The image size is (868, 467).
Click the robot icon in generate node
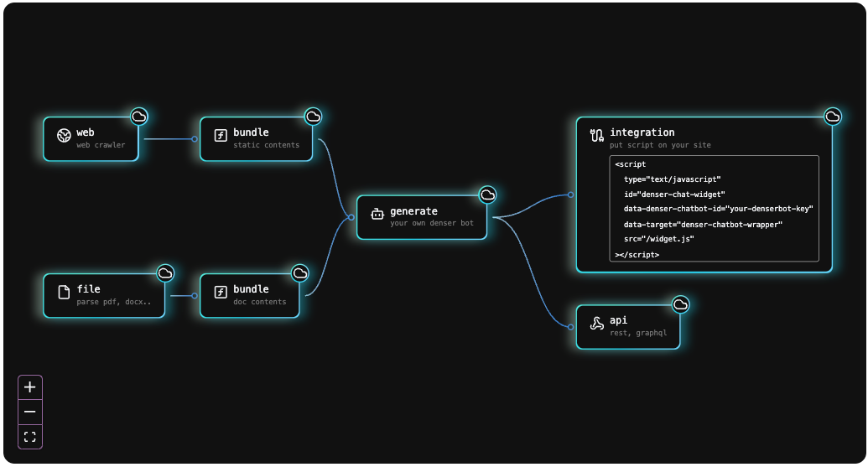coord(377,215)
